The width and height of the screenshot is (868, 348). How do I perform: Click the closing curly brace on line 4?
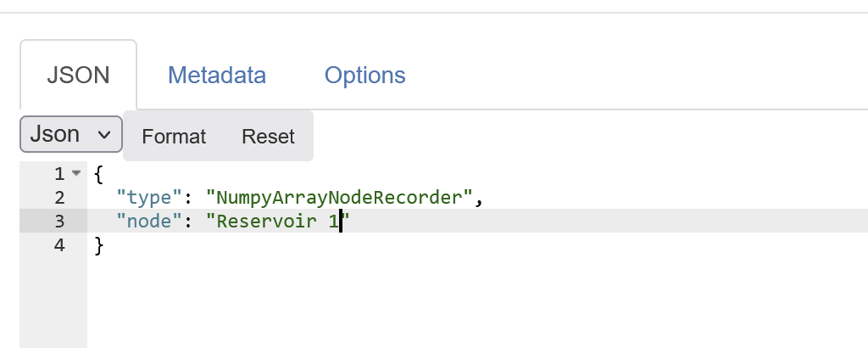(98, 246)
